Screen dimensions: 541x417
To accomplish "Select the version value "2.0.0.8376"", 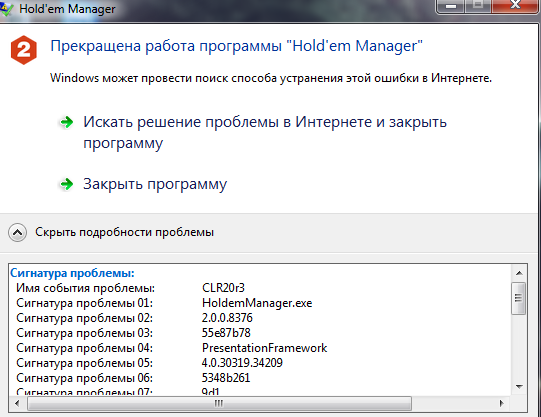I will (227, 318).
